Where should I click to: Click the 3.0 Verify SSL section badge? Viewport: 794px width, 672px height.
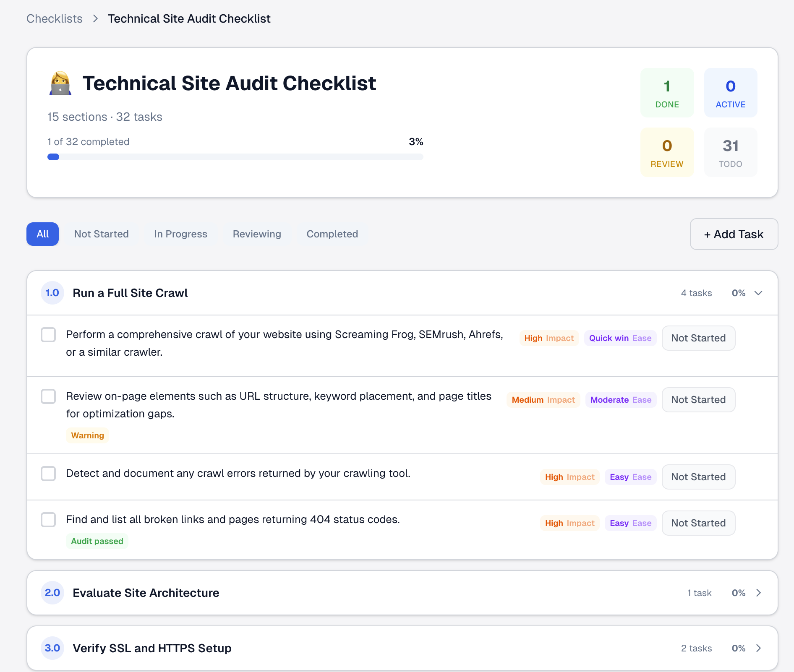point(52,648)
